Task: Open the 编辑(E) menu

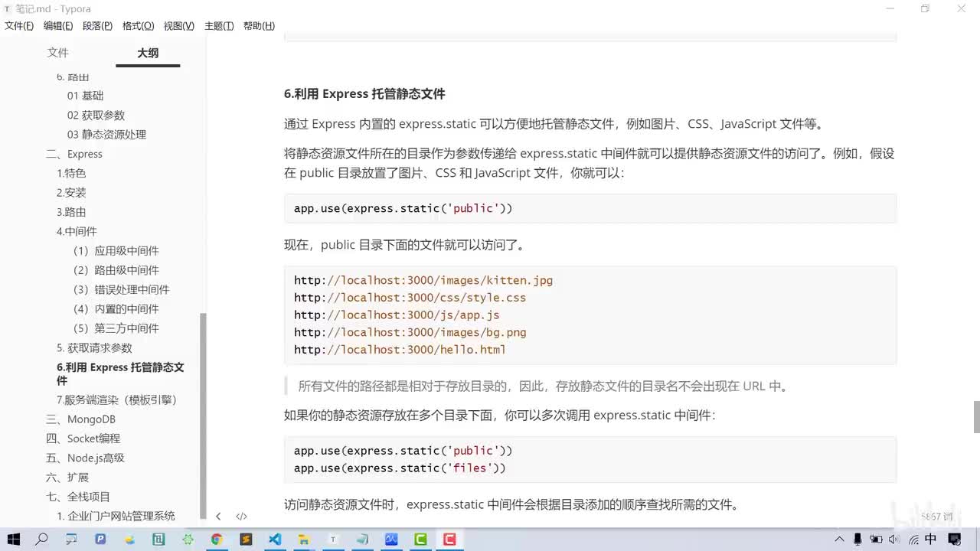Action: click(x=58, y=26)
